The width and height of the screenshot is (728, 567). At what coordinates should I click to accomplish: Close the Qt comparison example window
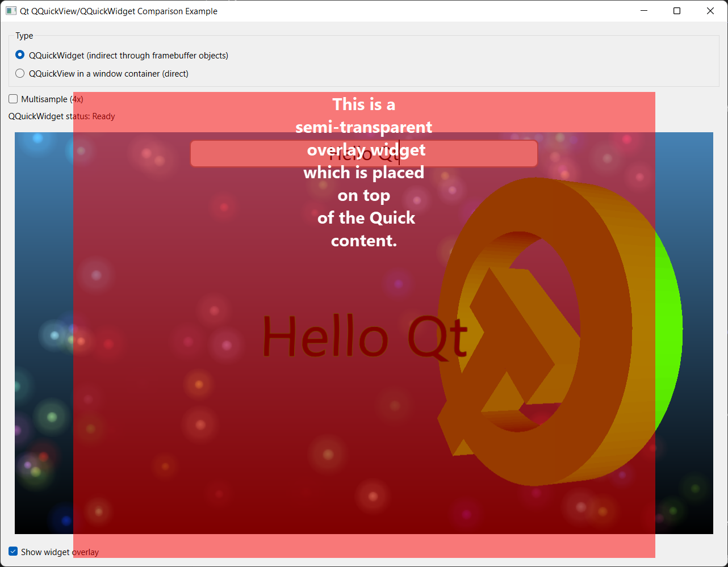coord(710,11)
